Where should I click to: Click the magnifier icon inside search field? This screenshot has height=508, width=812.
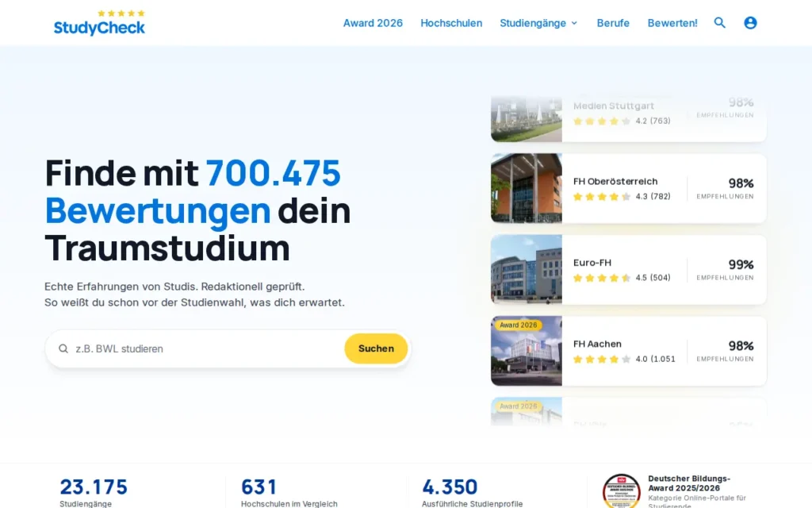point(63,349)
